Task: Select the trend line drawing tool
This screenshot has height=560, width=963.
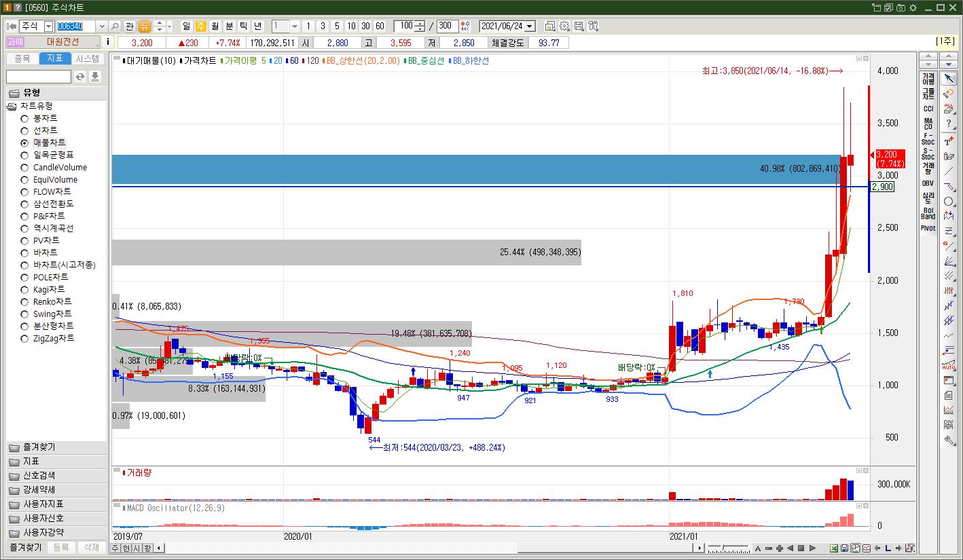Action: pyautogui.click(x=949, y=171)
